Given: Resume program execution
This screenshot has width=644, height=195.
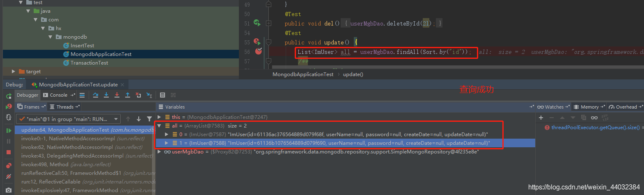Looking at the screenshot, I should point(9,131).
